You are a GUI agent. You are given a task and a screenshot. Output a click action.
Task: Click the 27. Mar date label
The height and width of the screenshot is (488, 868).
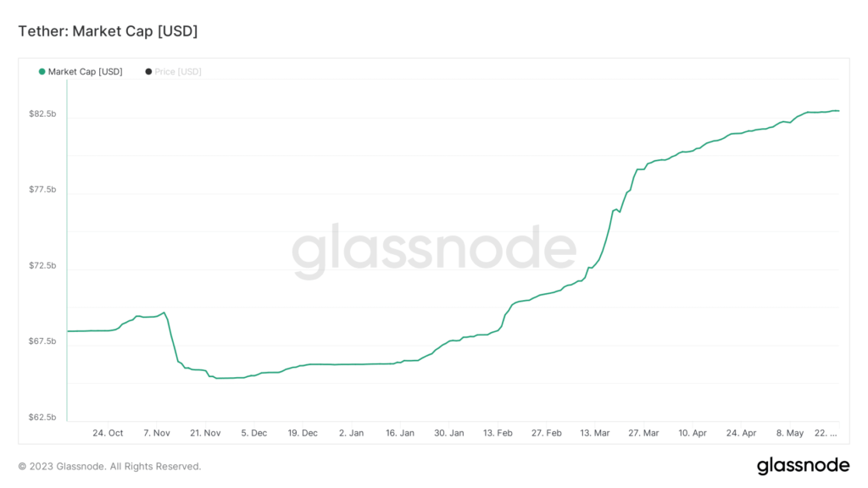click(x=644, y=433)
